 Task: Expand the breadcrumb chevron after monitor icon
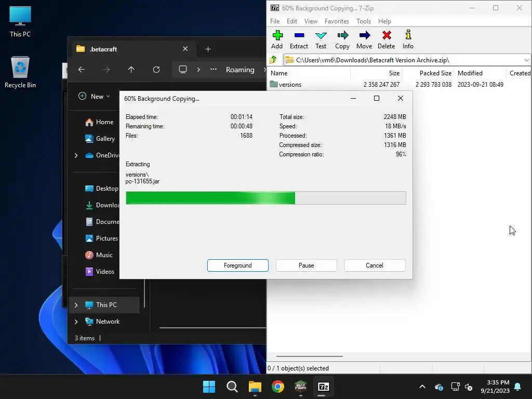198,70
